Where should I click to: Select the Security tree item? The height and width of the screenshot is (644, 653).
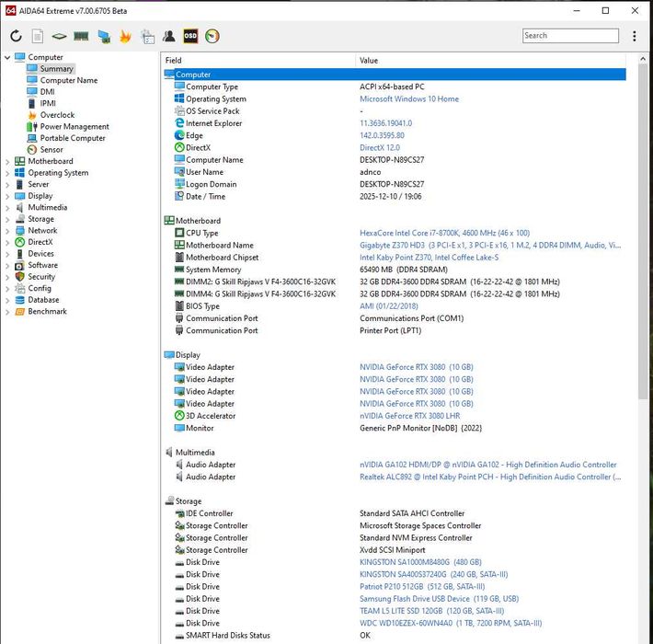41,277
